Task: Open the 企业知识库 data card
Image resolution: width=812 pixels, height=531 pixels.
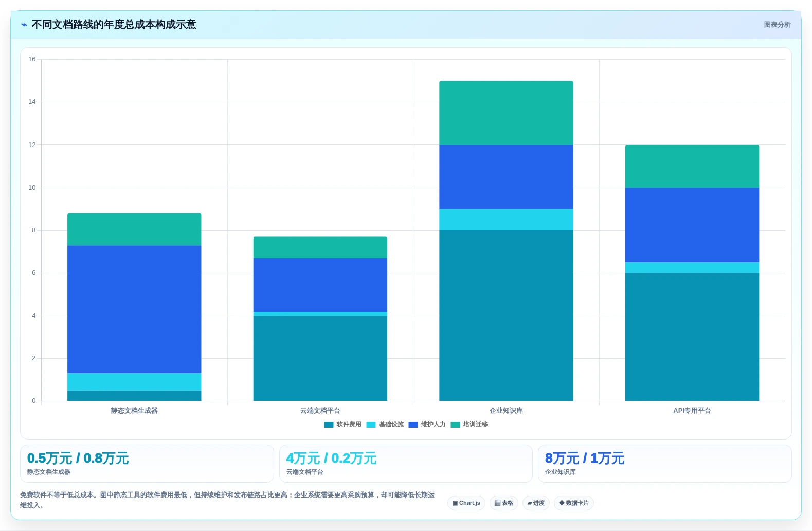Action: pyautogui.click(x=664, y=464)
